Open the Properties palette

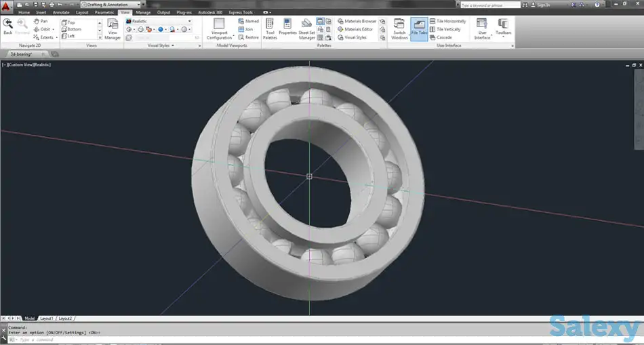pyautogui.click(x=287, y=27)
